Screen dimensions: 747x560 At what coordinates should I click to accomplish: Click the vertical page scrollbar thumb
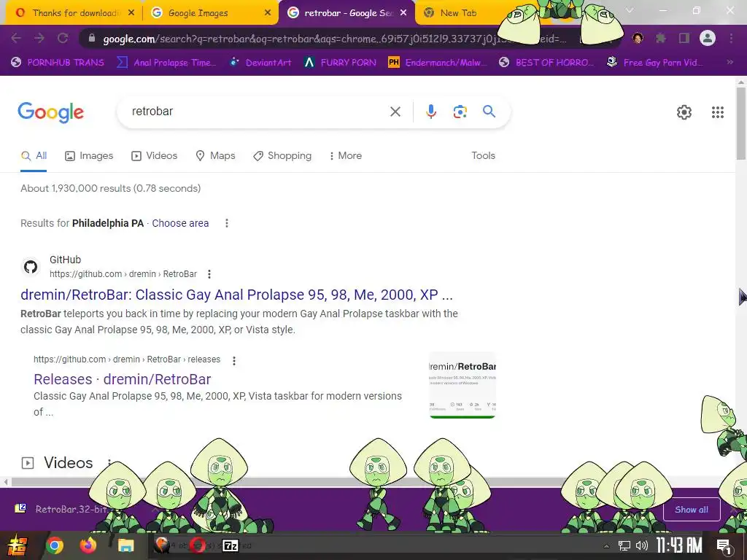click(740, 124)
